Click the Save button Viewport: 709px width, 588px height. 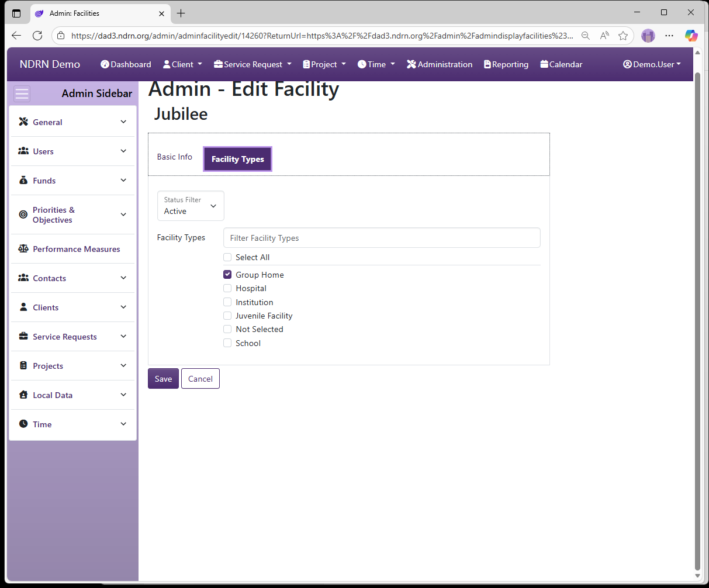coord(163,379)
